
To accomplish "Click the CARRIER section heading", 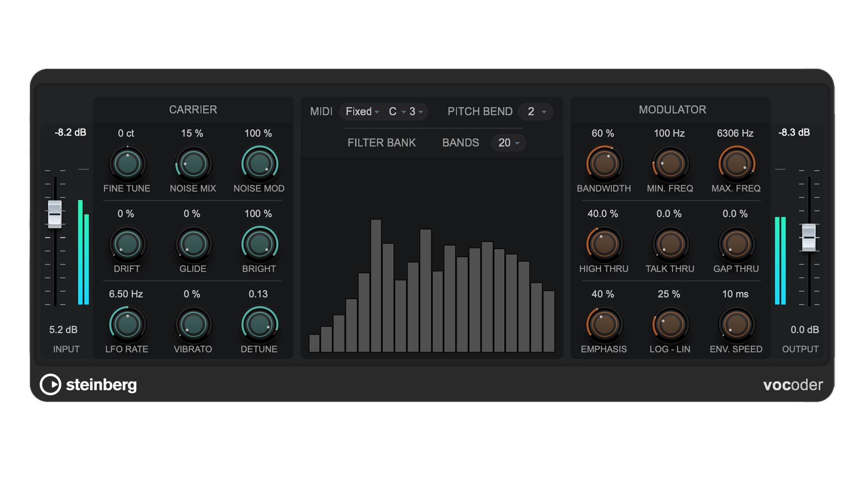I will 193,110.
